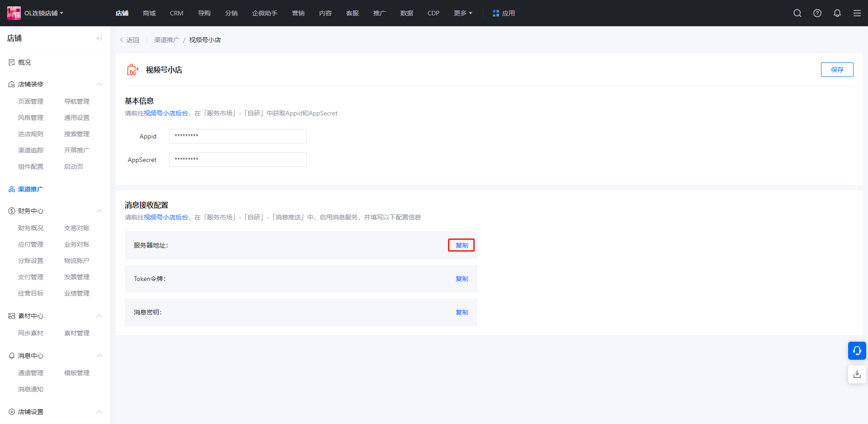Screen dimensions: 868x424
Task: Open the notification bell icon
Action: [837, 13]
